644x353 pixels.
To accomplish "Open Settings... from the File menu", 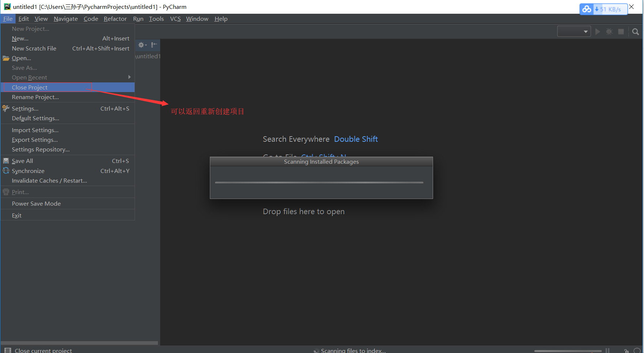I will [x=67, y=109].
